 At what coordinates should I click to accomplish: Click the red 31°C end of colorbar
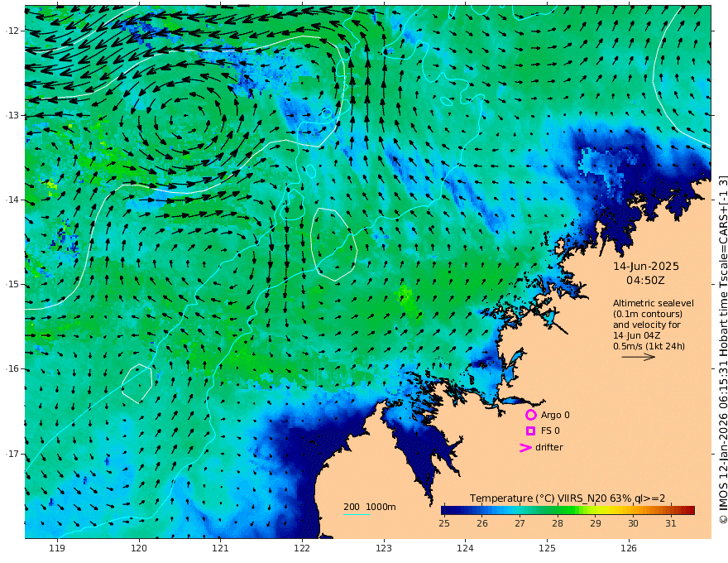click(689, 511)
